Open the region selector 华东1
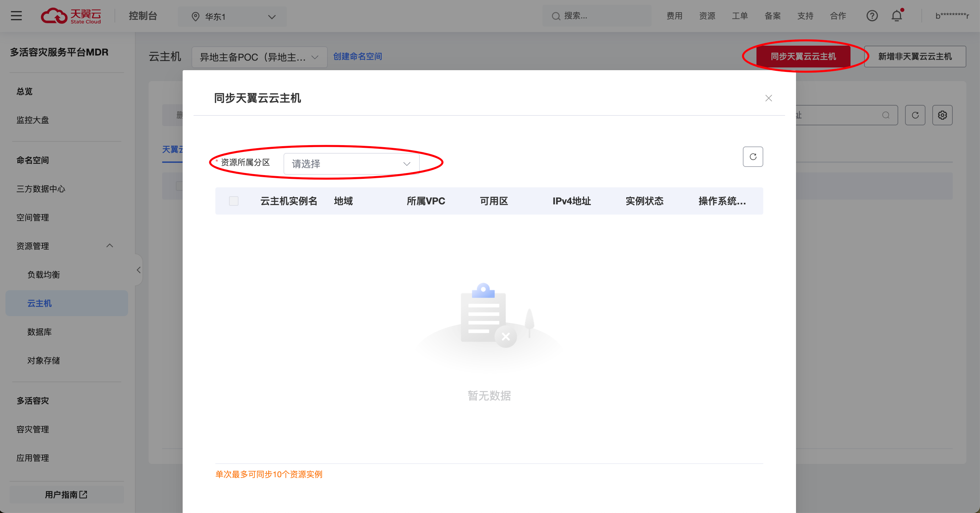 click(x=232, y=17)
